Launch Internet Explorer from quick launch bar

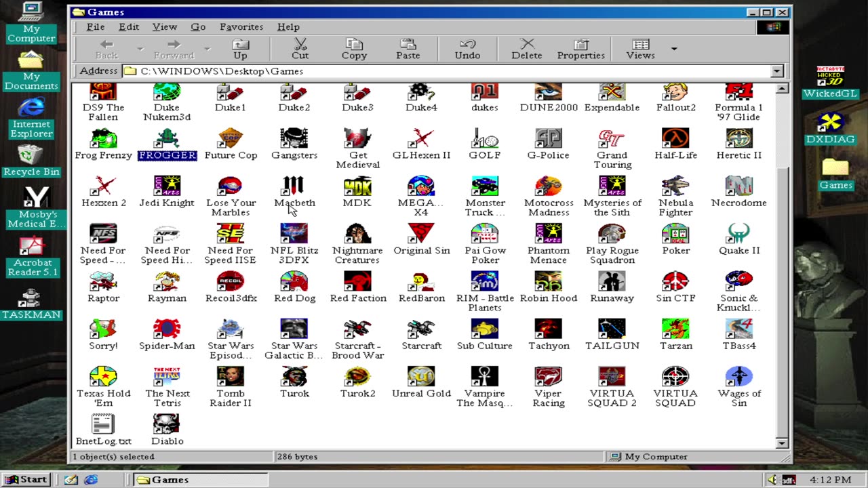tap(90, 479)
